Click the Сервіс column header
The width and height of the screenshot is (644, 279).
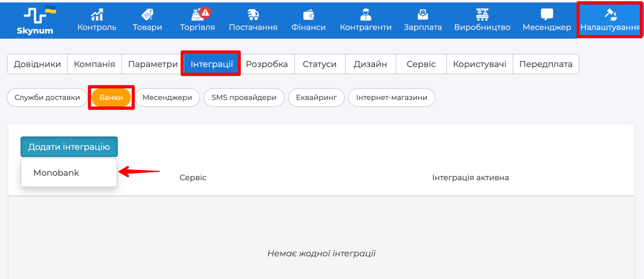point(193,178)
